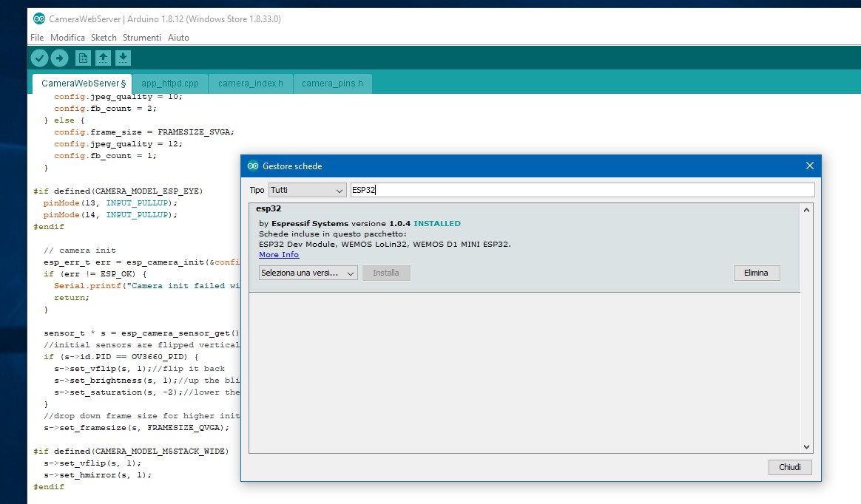Click the Installa button

pyautogui.click(x=386, y=273)
